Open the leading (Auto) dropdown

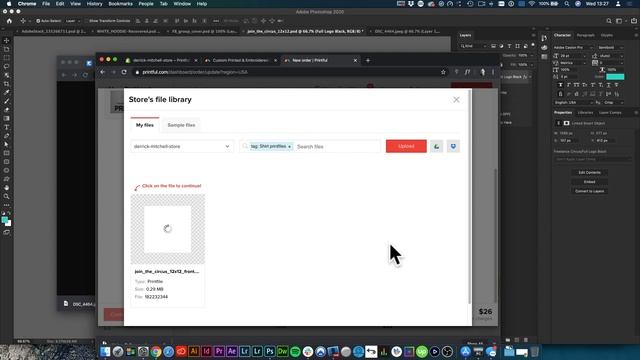(x=611, y=56)
